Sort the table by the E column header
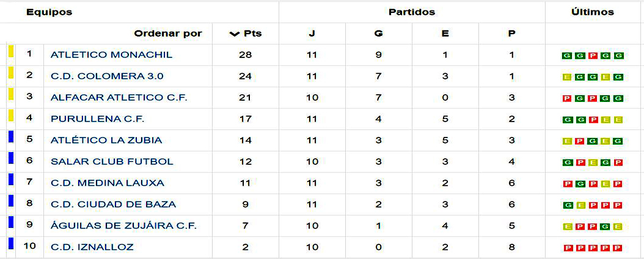644x259 pixels. coord(445,34)
